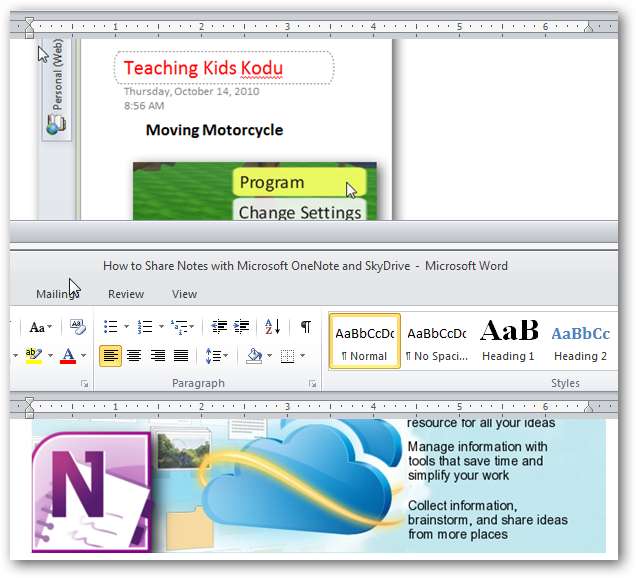Open the Review ribbon tab
The image size is (636, 578).
126,294
